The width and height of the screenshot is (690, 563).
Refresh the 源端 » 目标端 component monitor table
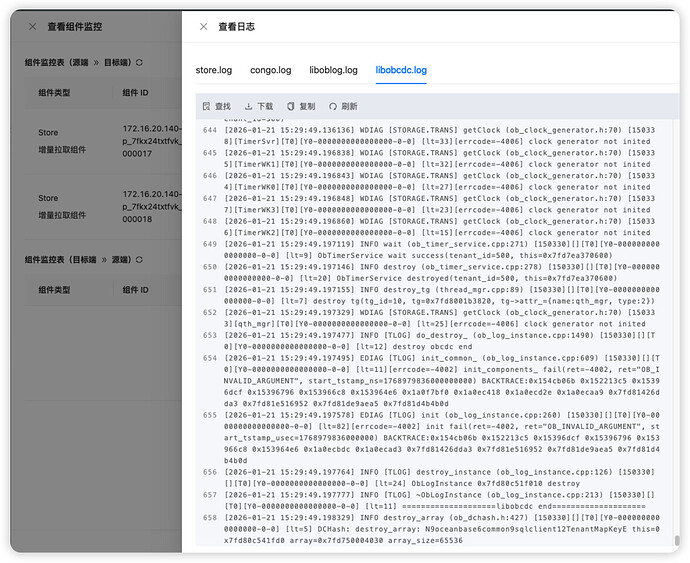(139, 62)
